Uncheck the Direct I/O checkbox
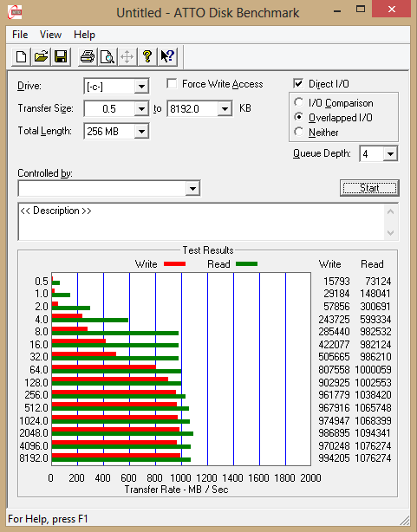417x532 pixels. click(298, 83)
